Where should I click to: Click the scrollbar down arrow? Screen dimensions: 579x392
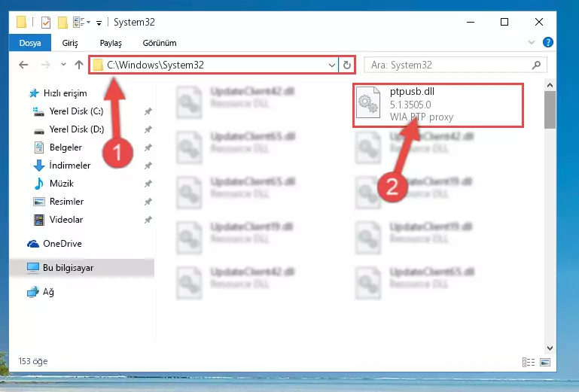[x=550, y=348]
